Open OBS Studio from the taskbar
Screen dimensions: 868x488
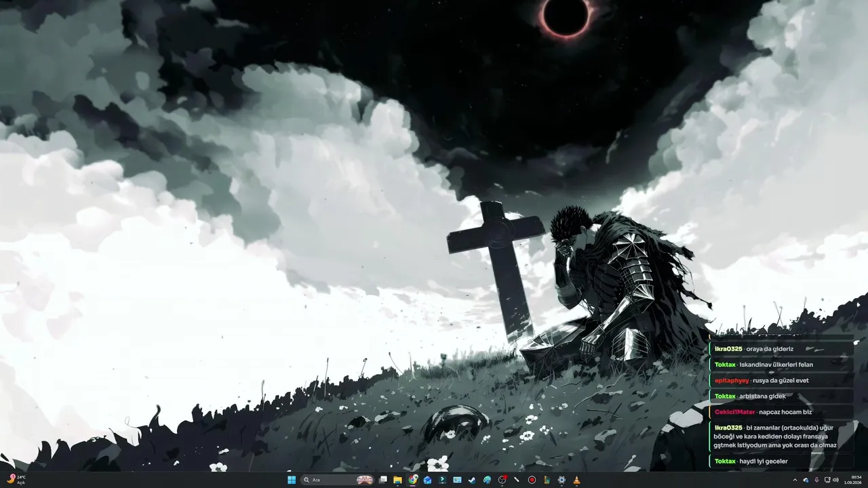pos(502,480)
